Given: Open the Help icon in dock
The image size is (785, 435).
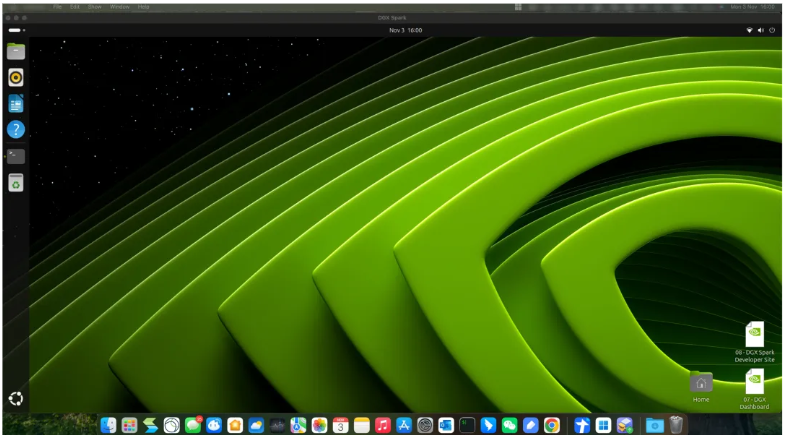Looking at the screenshot, I should (x=16, y=129).
